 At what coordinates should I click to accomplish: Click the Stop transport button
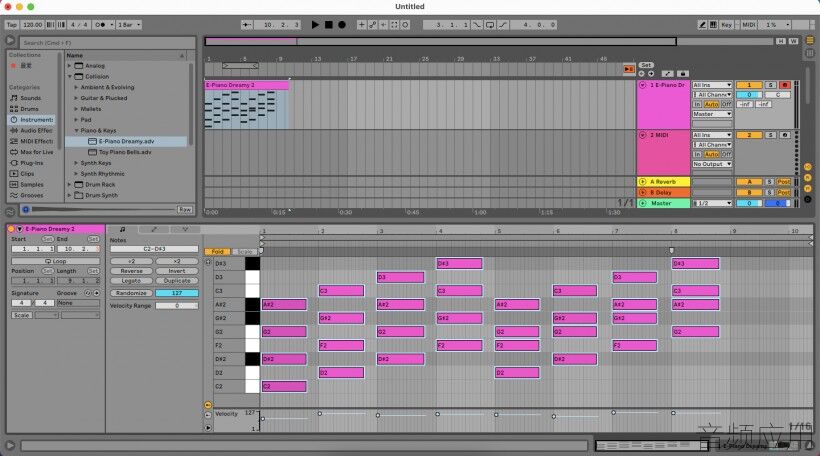[x=328, y=25]
